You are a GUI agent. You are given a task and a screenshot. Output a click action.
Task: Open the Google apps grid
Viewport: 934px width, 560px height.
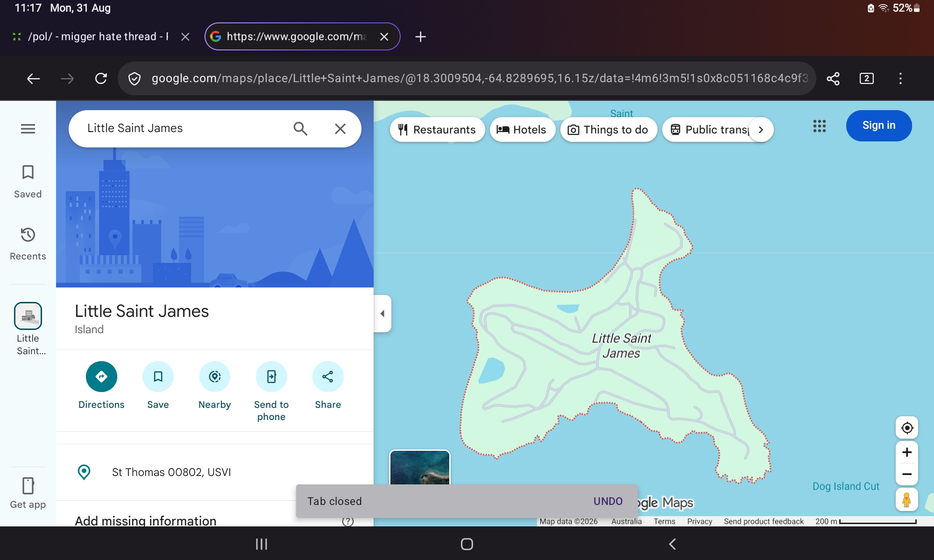pos(819,126)
